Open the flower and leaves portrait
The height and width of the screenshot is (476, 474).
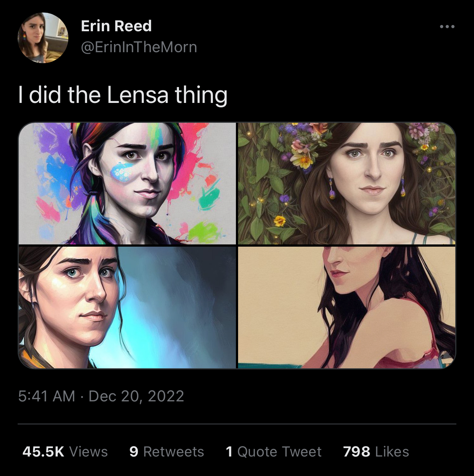tap(346, 183)
